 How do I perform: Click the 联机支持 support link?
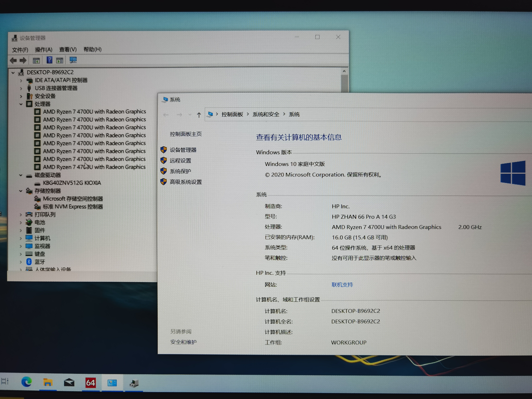point(342,285)
